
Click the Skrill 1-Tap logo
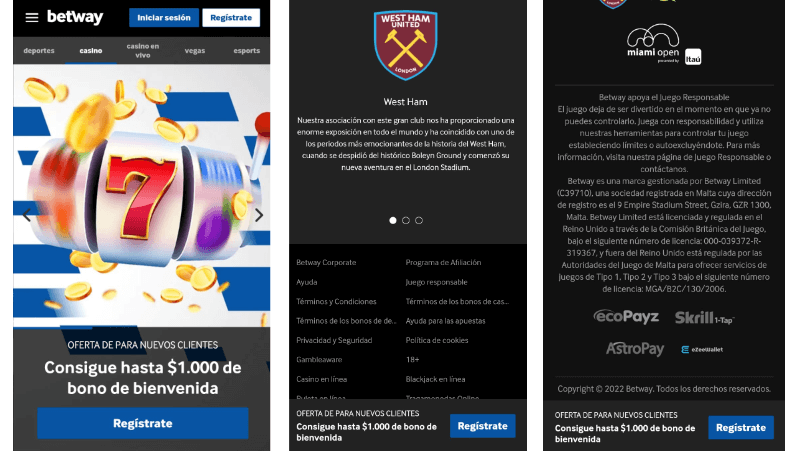(x=704, y=318)
